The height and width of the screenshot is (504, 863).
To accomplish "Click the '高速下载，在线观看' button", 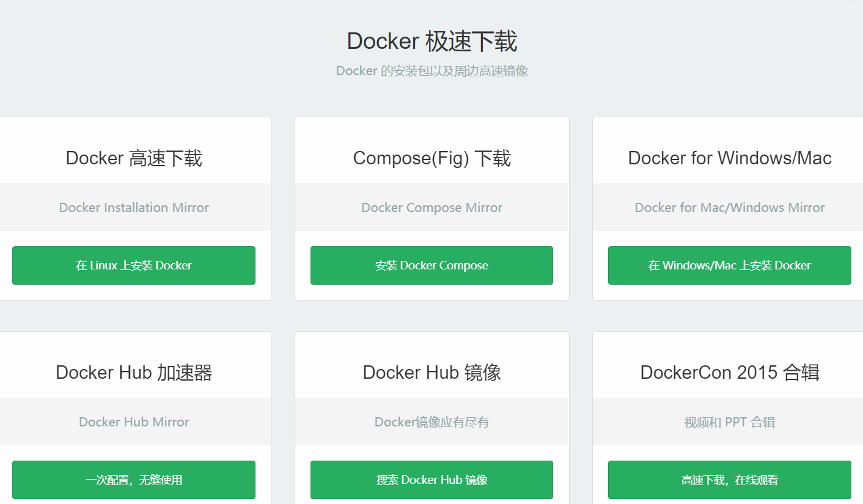I will click(730, 480).
